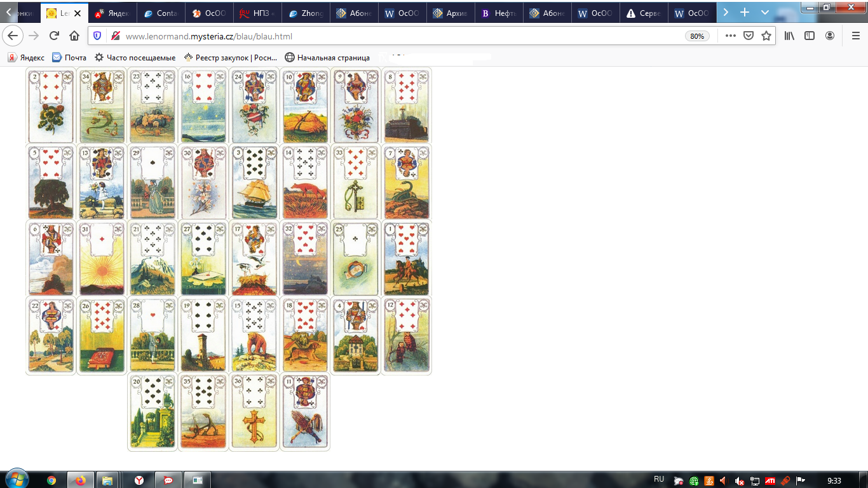Select card 13 with the child
The image size is (868, 488).
click(102, 182)
